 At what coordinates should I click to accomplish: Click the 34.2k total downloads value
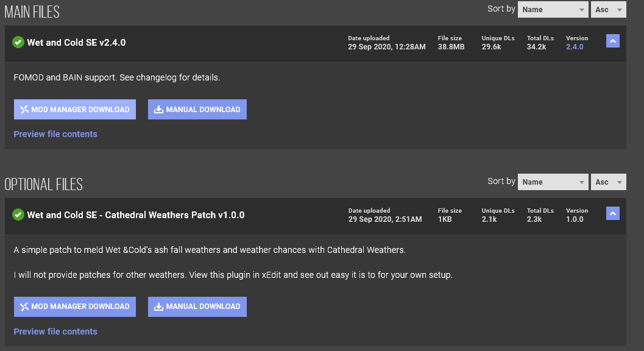pos(536,47)
